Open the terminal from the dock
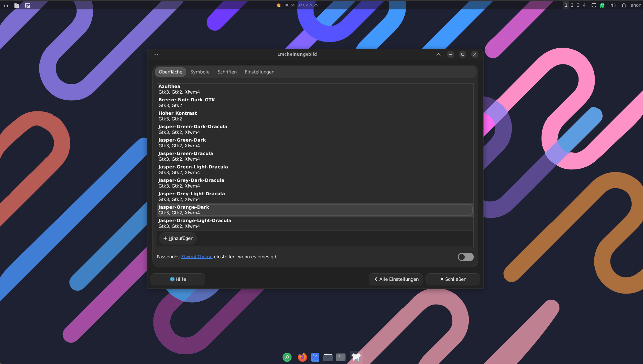Viewport: 643px width, 364px height. point(341,357)
